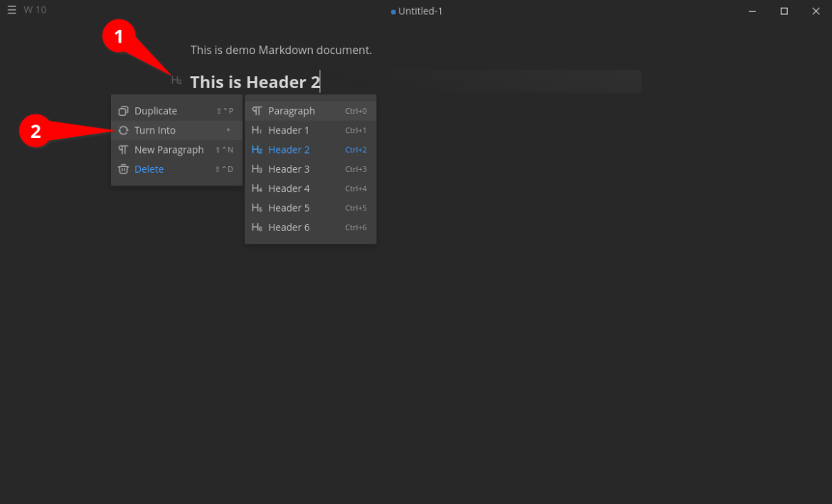Image resolution: width=832 pixels, height=504 pixels.
Task: Click the H6 icon in the submenu
Action: point(257,227)
